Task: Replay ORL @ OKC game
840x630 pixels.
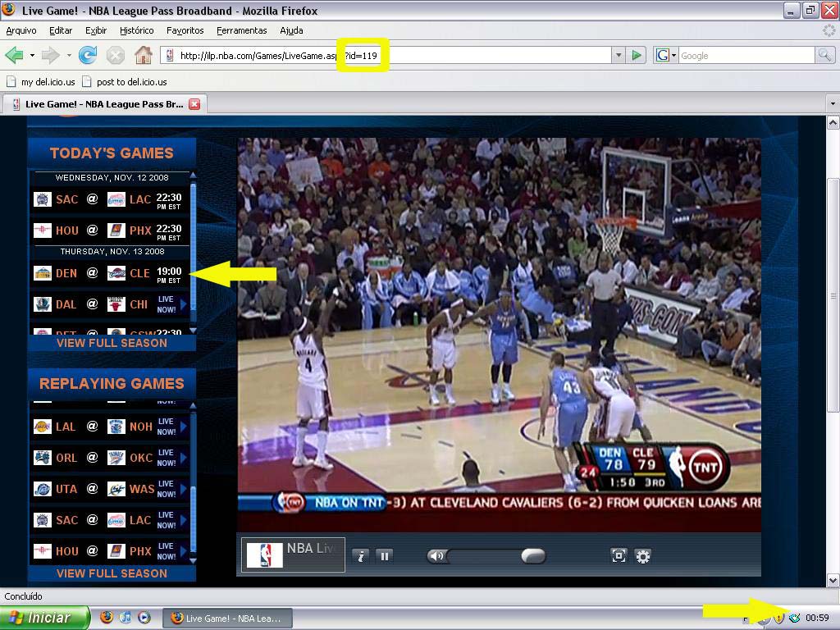Action: pos(109,458)
